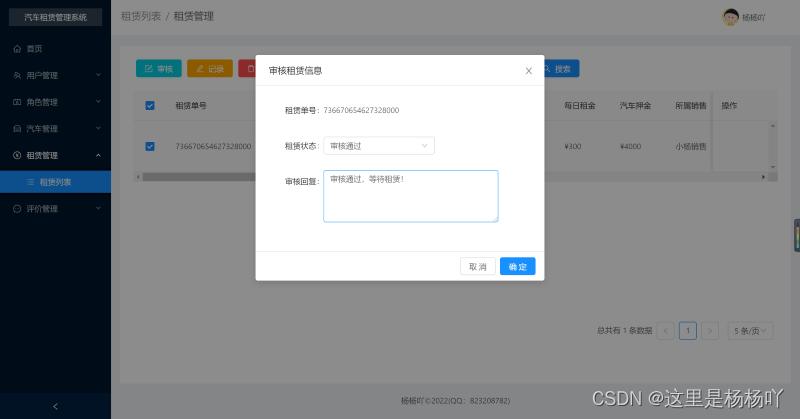
Task: Click the 审核 button in toolbar
Action: pyautogui.click(x=159, y=68)
